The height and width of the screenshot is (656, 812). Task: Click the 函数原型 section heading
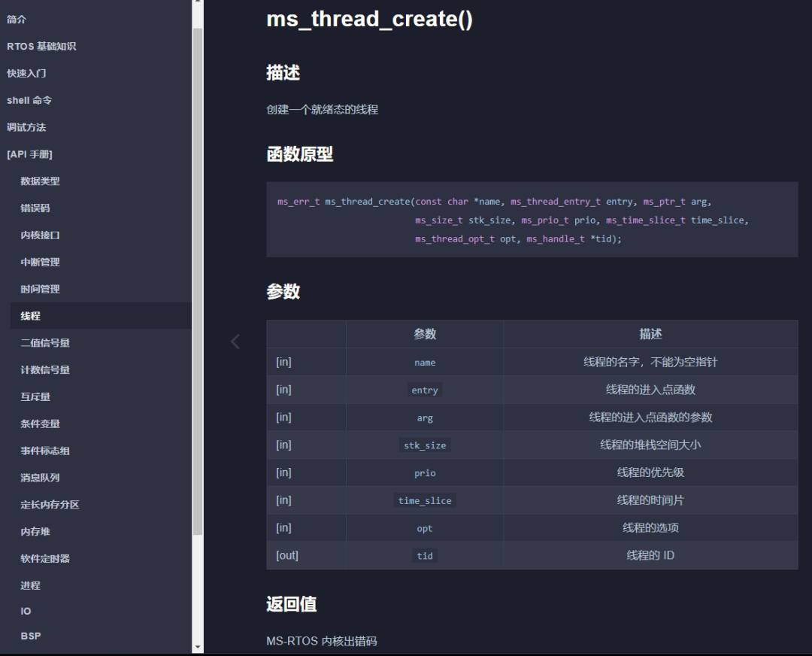pos(299,154)
